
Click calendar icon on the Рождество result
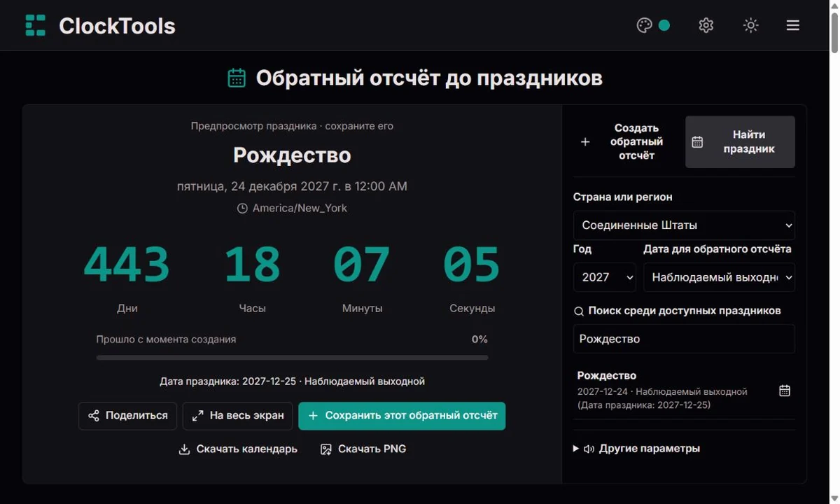tap(785, 391)
